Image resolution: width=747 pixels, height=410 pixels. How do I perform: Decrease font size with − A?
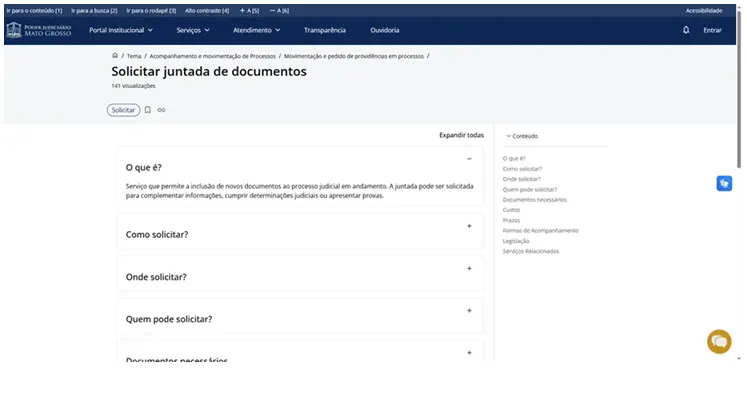pos(280,10)
